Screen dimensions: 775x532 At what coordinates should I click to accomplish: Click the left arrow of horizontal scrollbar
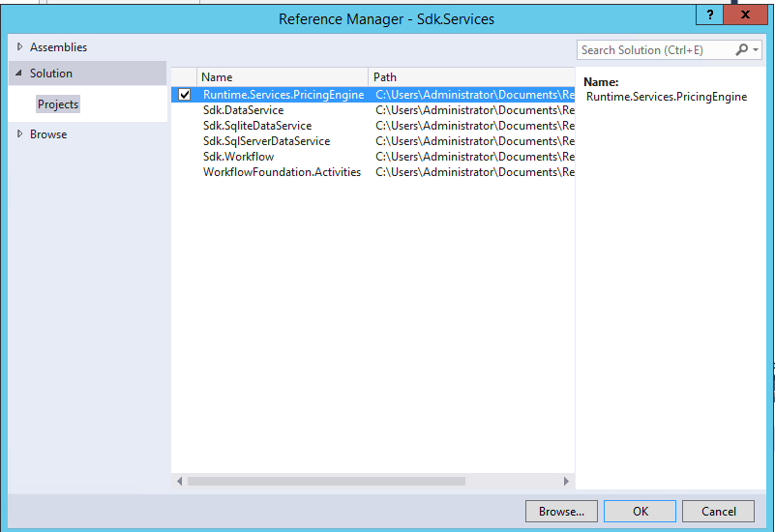(x=179, y=481)
